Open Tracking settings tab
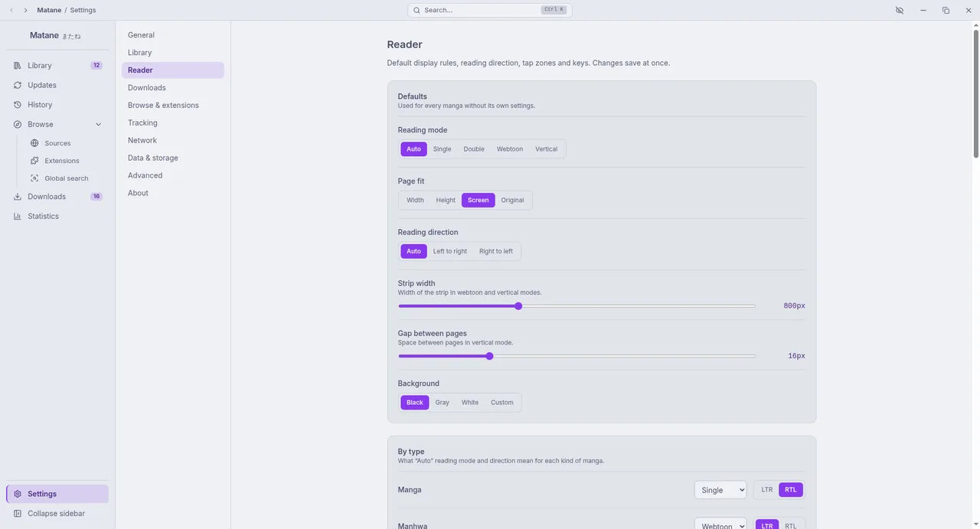The image size is (980, 529). (x=173, y=123)
